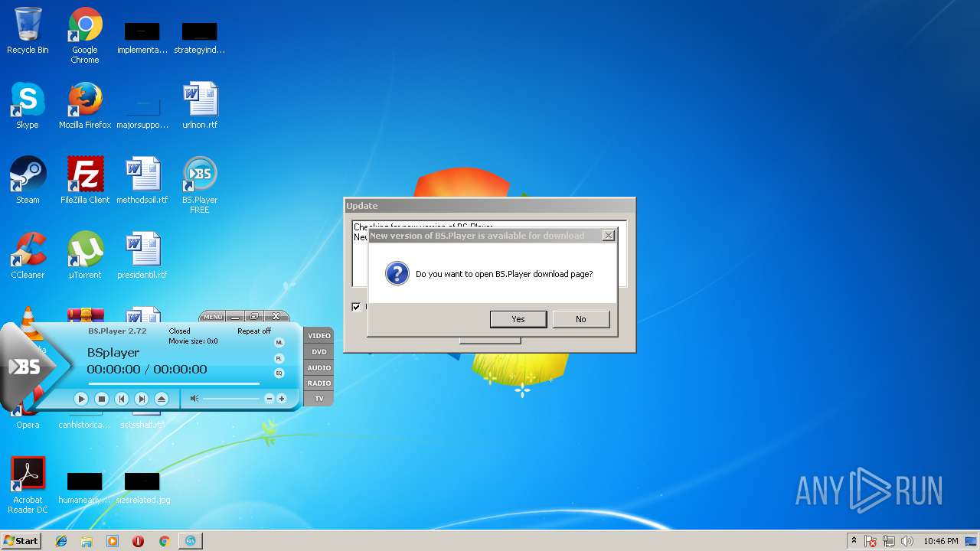Close the new version available dialog

click(608, 236)
